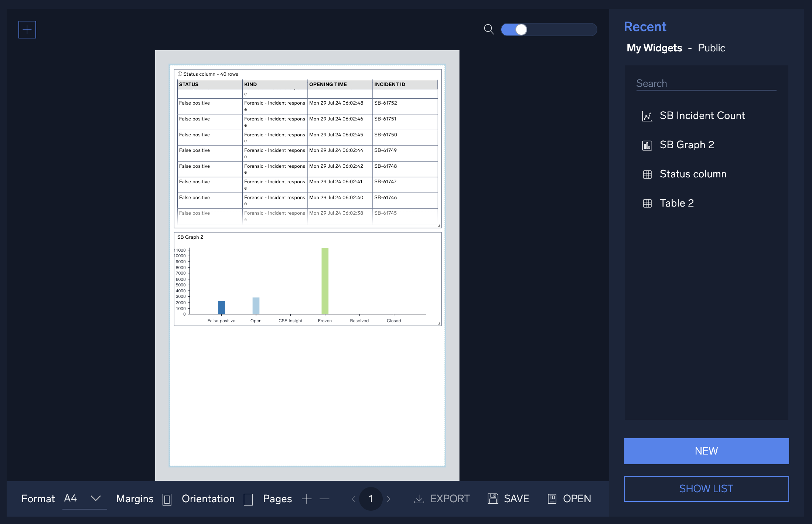Switch to the Public tab
Image resolution: width=812 pixels, height=524 pixels.
coord(712,48)
